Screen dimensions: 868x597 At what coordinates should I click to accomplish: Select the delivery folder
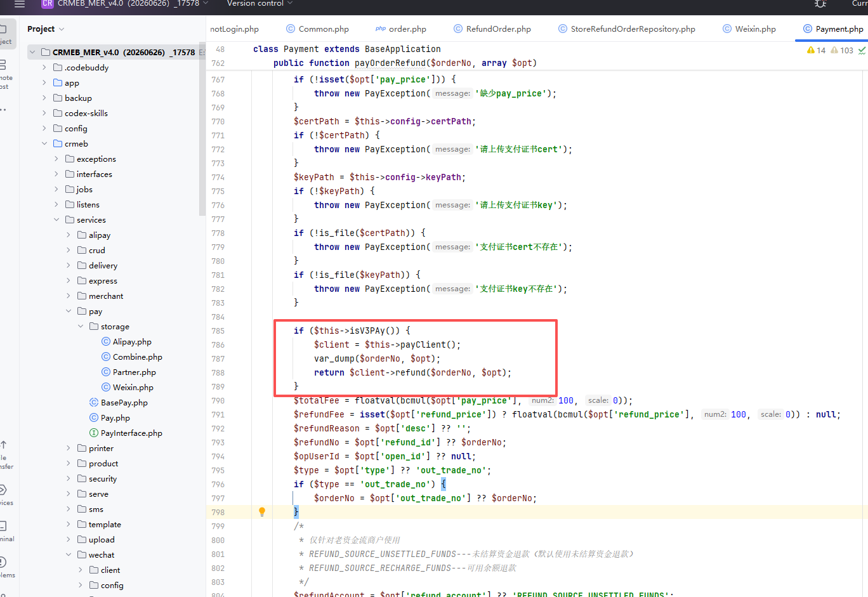click(103, 265)
